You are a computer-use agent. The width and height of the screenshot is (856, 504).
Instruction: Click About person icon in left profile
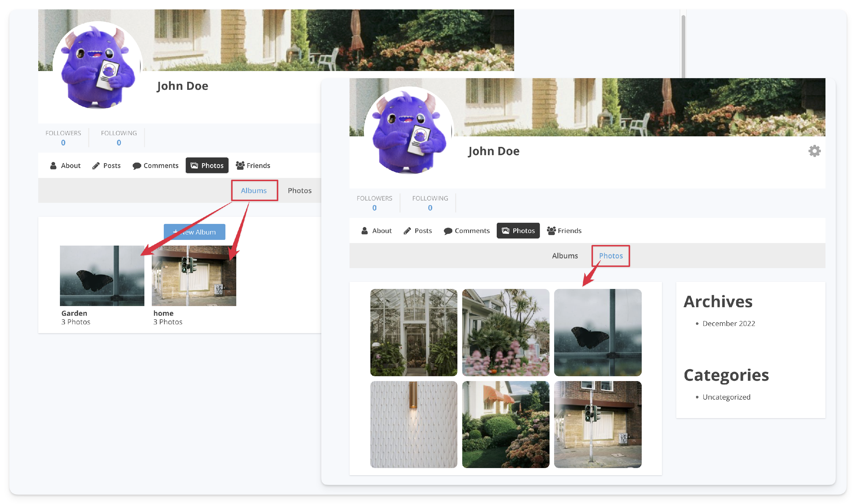(x=53, y=165)
